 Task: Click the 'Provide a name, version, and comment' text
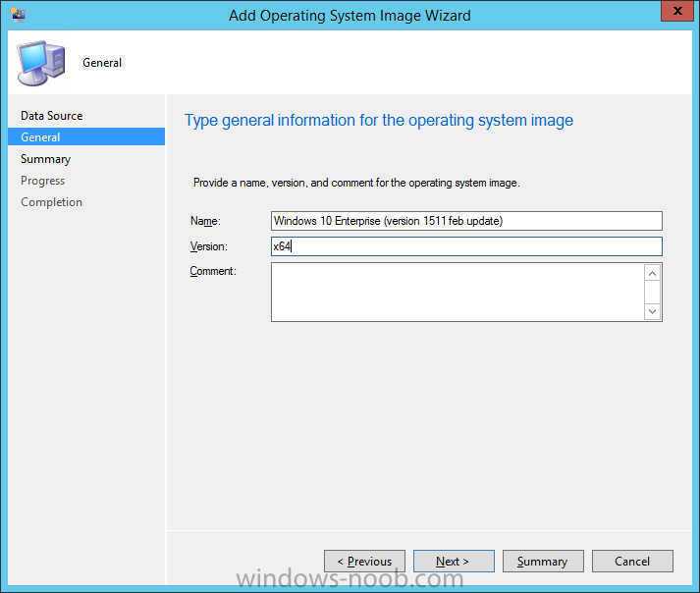click(356, 183)
